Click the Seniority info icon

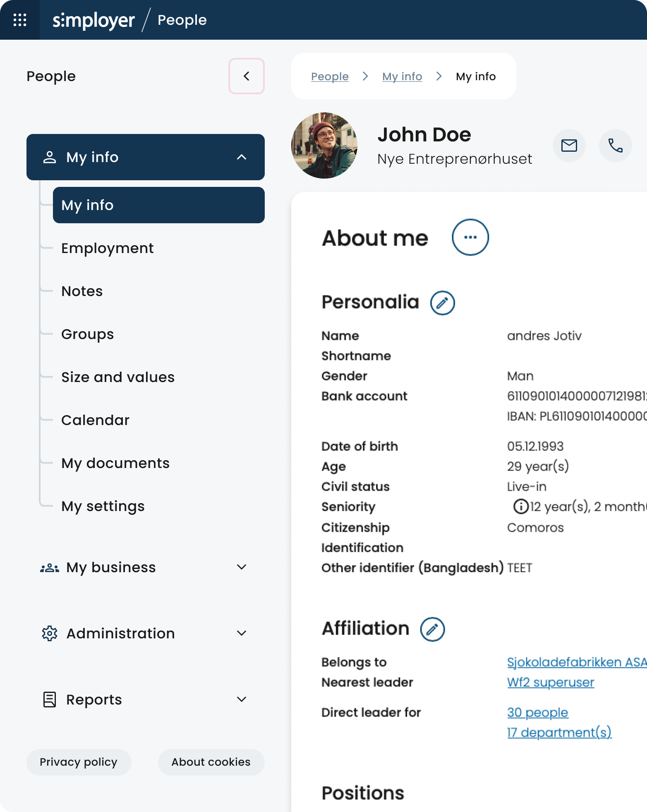[x=520, y=506]
